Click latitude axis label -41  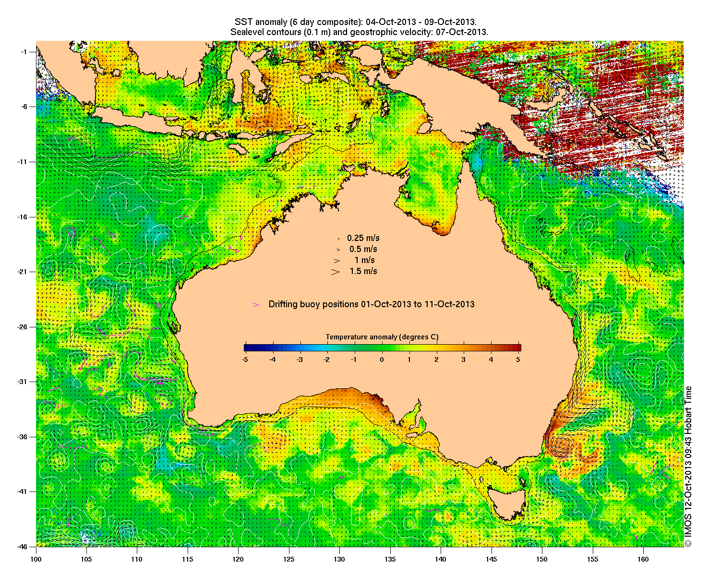(23, 492)
